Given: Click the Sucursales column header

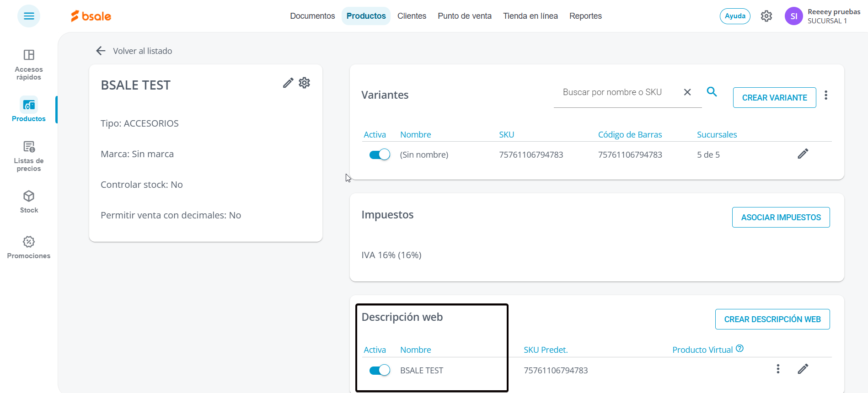Looking at the screenshot, I should (x=717, y=135).
